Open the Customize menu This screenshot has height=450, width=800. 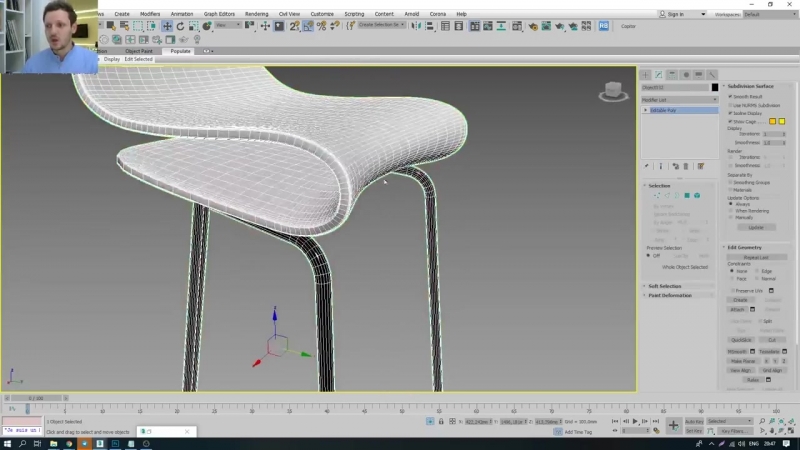(322, 14)
